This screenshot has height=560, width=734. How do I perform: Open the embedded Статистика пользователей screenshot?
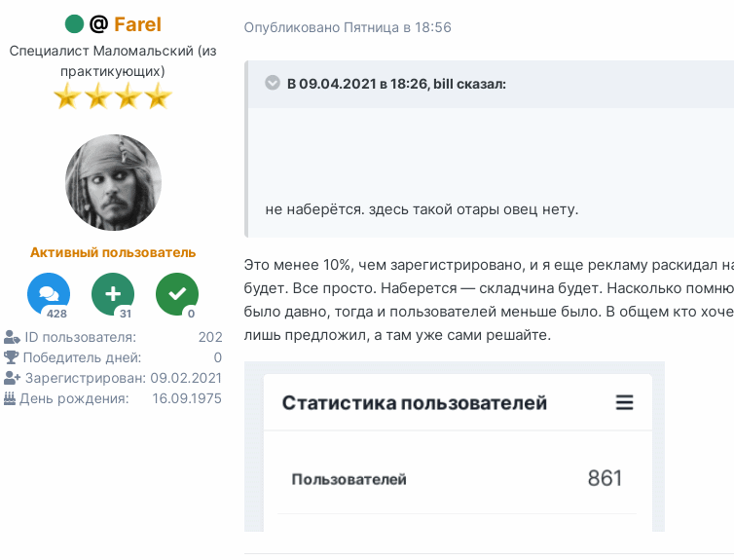[x=455, y=446]
